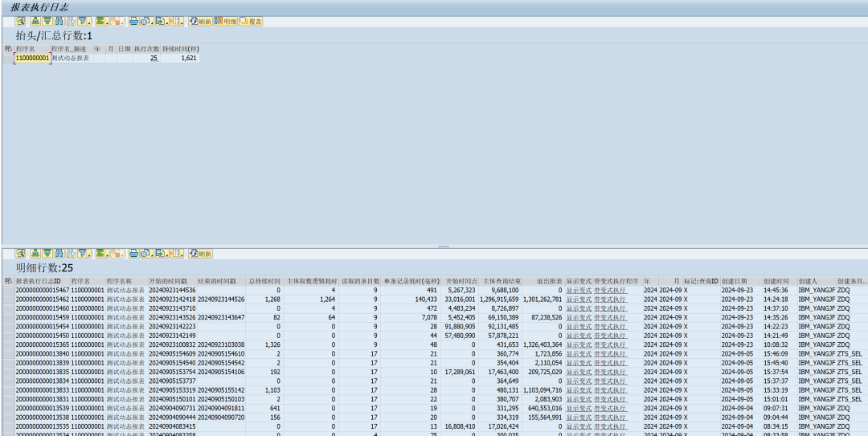Viewport: 868px width, 436px height.
Task: Click Find binoculars in the detail-rows toolbar
Action: point(59,254)
